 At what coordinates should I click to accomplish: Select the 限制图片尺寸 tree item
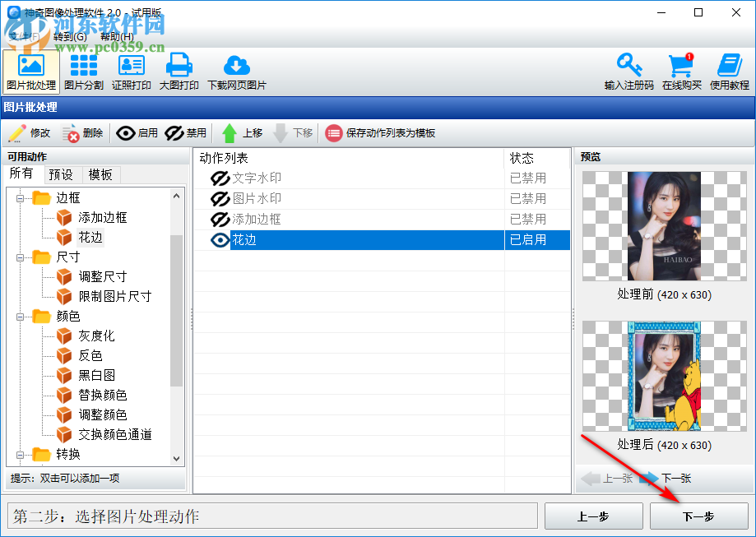[x=114, y=296]
